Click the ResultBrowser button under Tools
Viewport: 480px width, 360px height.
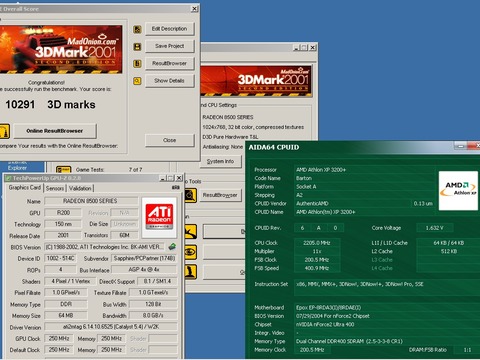[x=220, y=195]
